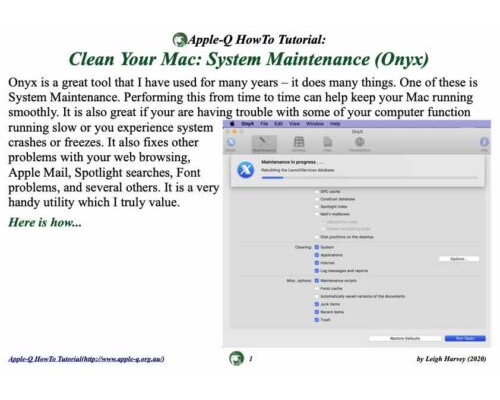Enable the Fonts cache checkbox
500x400 pixels.
pos(317,288)
